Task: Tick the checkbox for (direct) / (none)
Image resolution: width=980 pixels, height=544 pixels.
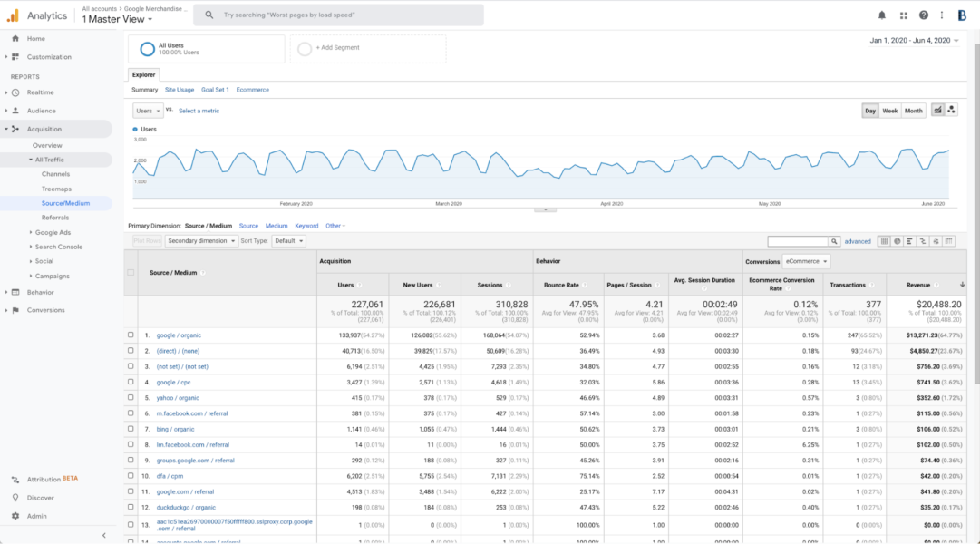Action: pos(131,351)
